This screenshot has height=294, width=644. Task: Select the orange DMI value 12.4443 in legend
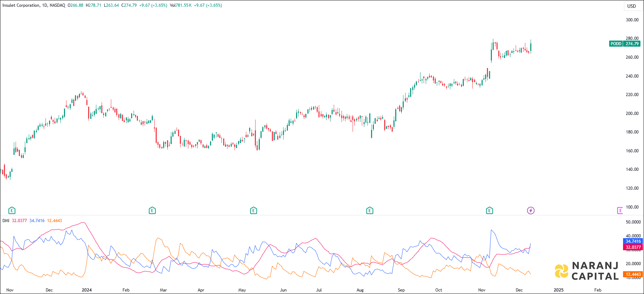[54, 221]
